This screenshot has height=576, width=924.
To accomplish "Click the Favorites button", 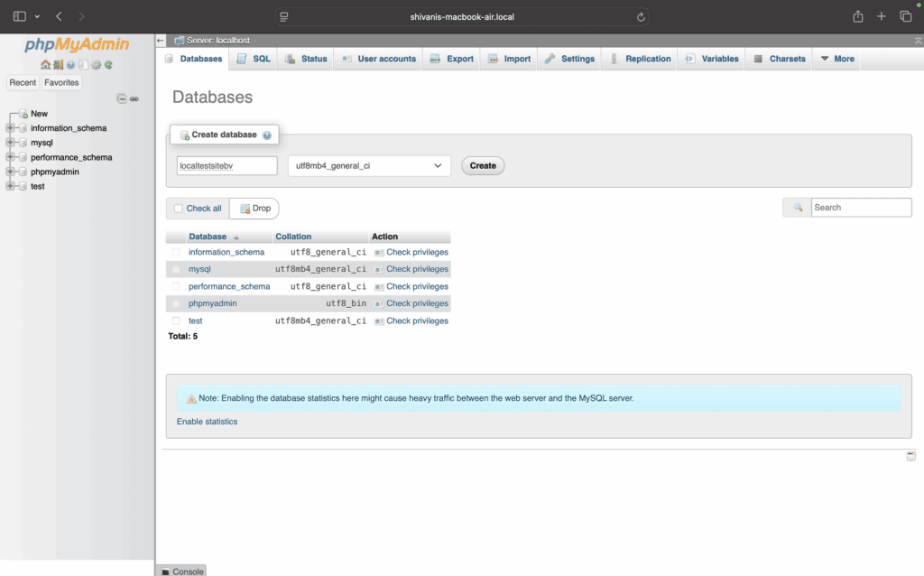I will [61, 82].
